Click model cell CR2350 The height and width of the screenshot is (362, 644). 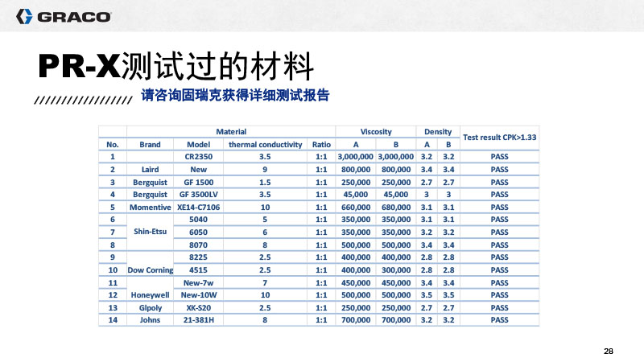pos(198,157)
